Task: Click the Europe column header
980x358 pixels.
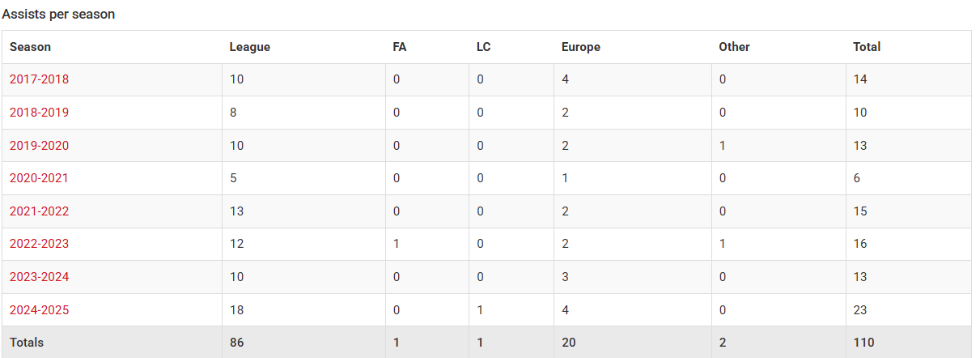Action: pyautogui.click(x=581, y=47)
